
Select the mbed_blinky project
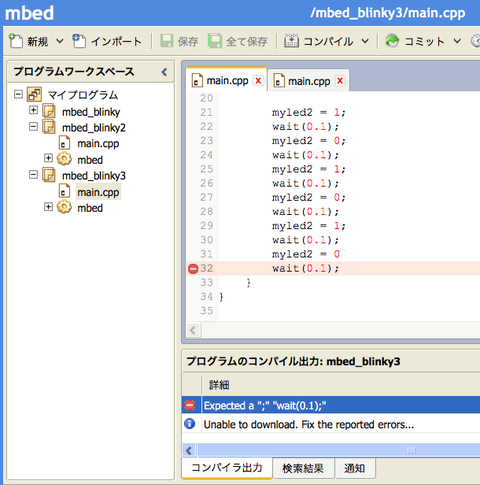coord(91,112)
